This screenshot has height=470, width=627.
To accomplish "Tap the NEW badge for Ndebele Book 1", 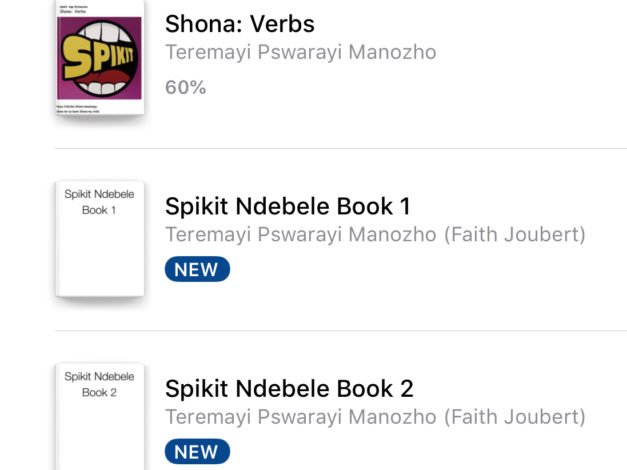I will [x=197, y=269].
